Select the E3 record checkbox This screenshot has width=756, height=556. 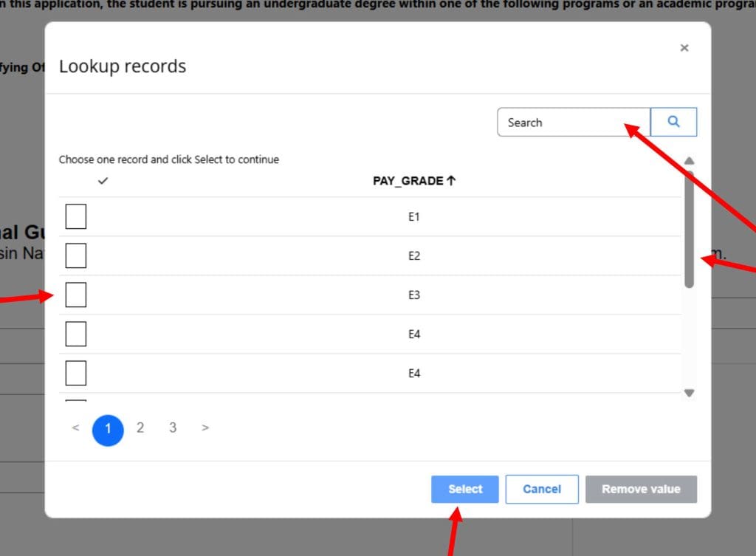[x=75, y=295]
